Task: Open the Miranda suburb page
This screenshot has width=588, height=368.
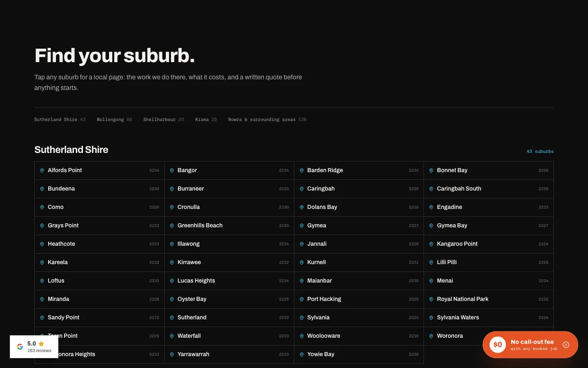Action: point(99,299)
